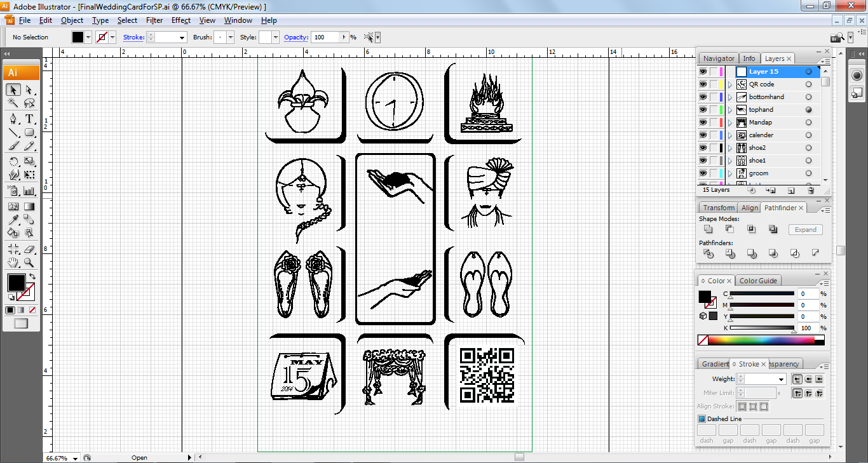Select the Eraser tool

coord(29,249)
